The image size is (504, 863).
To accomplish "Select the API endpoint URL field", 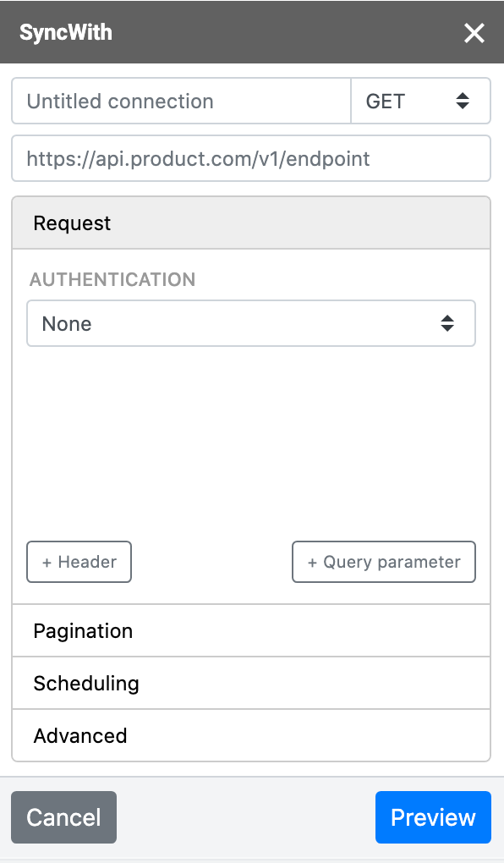I will (251, 158).
